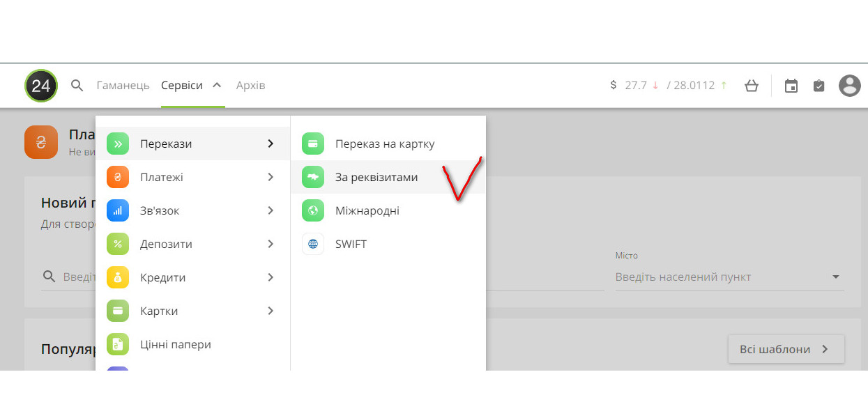Open Цінні папери menu entry
The height and width of the screenshot is (418, 868).
tap(175, 344)
